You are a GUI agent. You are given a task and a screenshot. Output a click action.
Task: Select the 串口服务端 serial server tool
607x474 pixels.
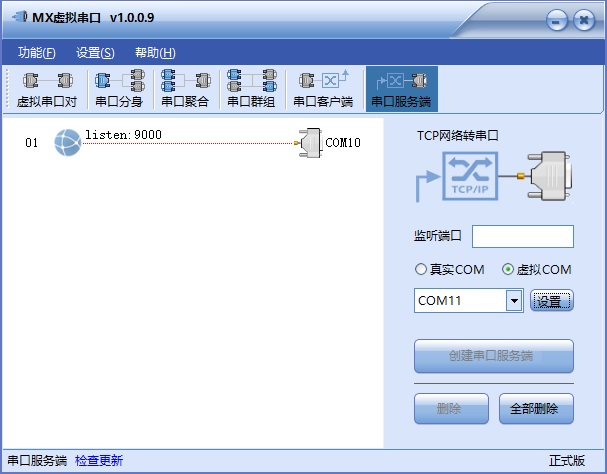pyautogui.click(x=401, y=89)
